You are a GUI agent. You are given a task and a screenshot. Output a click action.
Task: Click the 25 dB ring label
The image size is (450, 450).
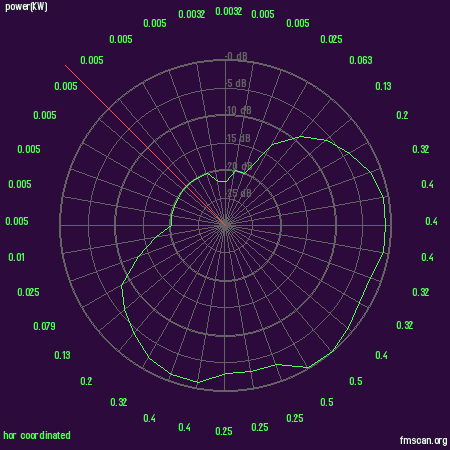239,193
